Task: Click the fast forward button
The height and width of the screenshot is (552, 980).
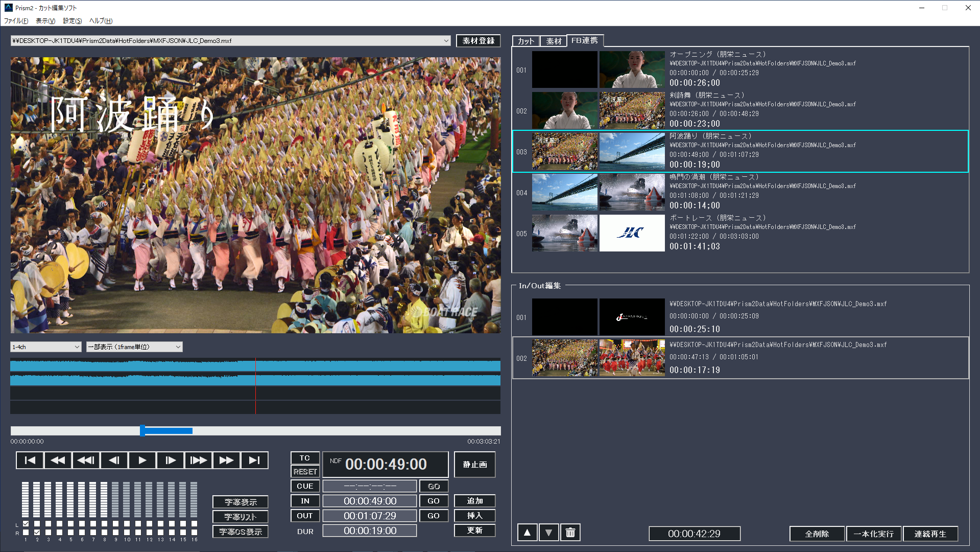Action: point(226,460)
